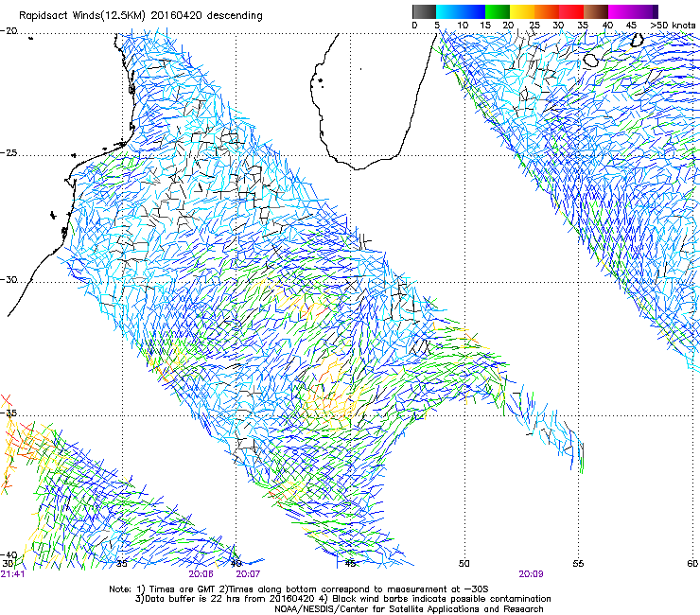Viewport: 700px width, 615px height.
Task: Select the purple '20:09' swath time
Action: [532, 574]
